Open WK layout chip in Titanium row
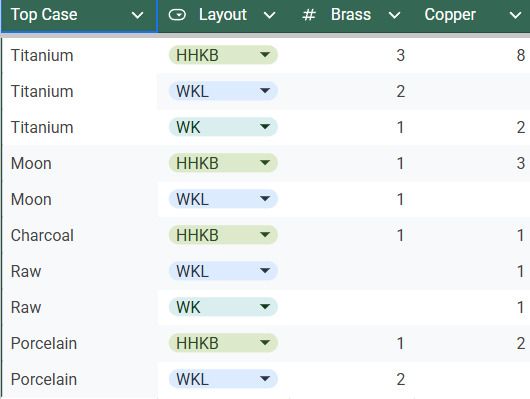The height and width of the screenshot is (399, 530). coord(223,127)
